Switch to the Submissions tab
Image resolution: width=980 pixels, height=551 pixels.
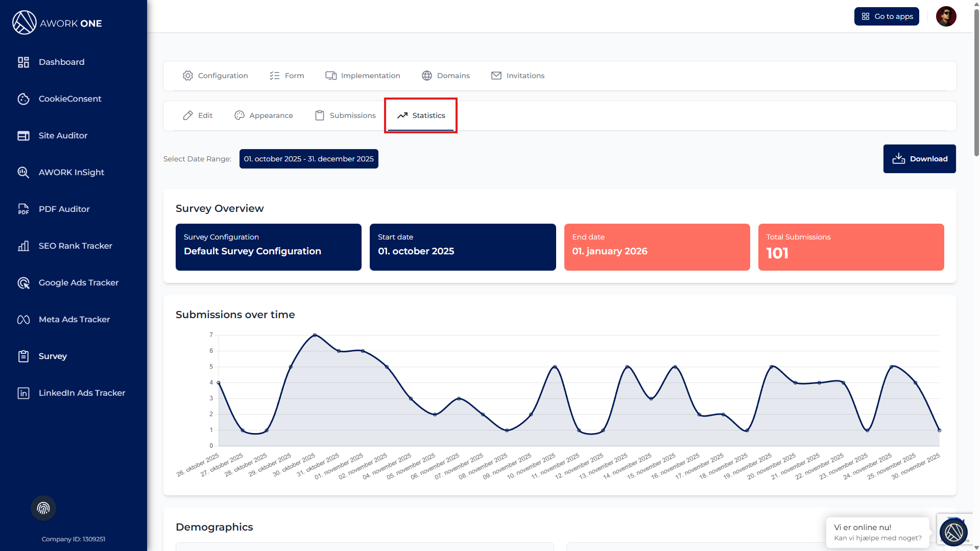345,115
